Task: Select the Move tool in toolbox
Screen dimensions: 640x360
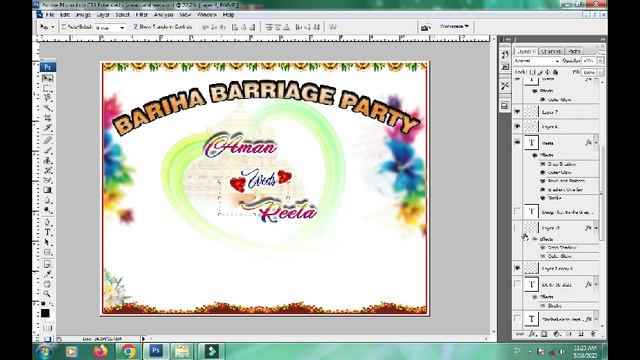Action: point(48,78)
